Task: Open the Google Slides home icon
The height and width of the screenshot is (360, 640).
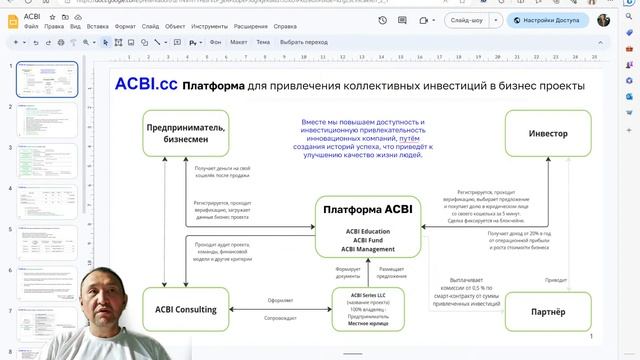Action: tap(13, 21)
